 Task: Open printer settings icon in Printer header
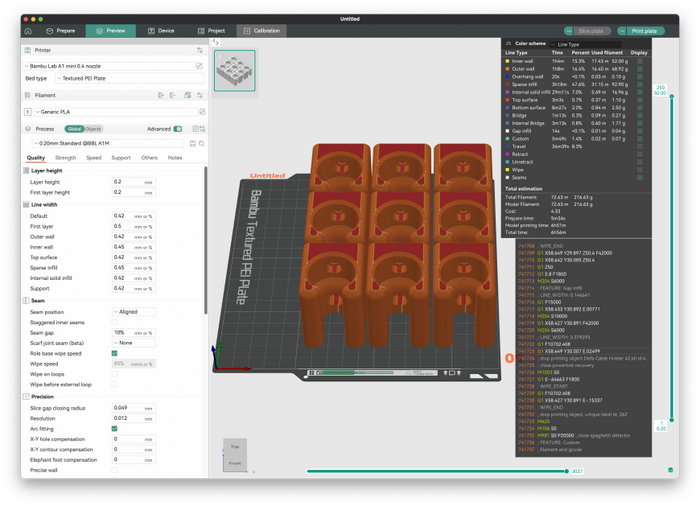pos(200,49)
